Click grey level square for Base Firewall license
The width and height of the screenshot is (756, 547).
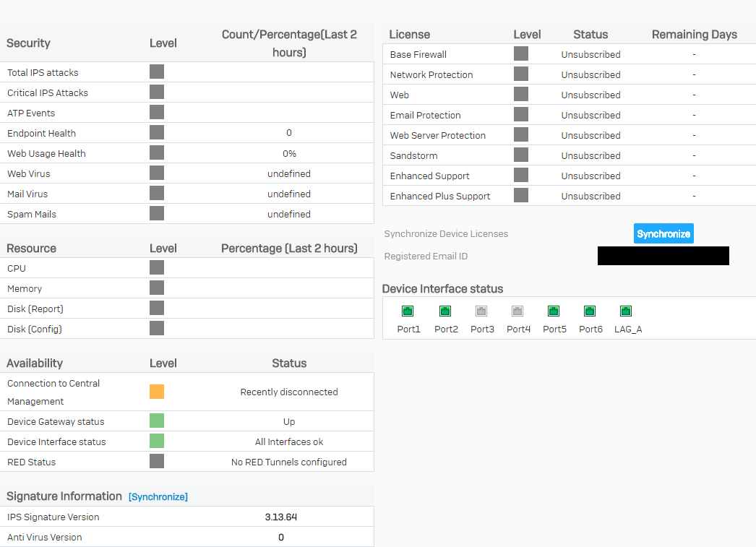coord(520,53)
